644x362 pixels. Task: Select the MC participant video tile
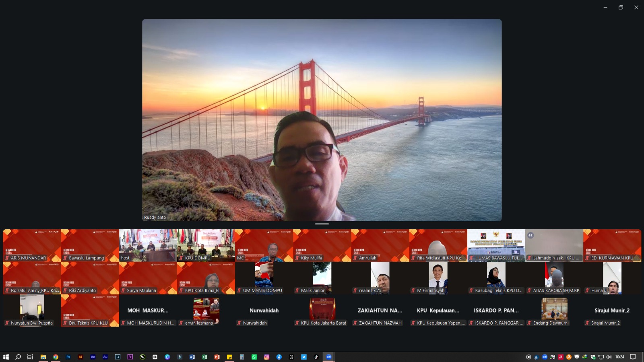pyautogui.click(x=264, y=245)
